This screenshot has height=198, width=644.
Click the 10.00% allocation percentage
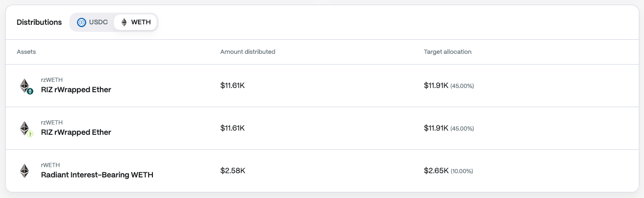tap(462, 171)
